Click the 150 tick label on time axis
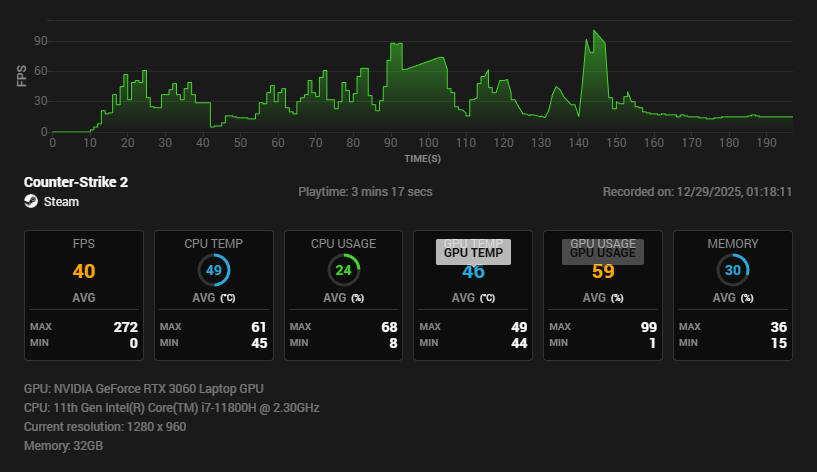Image resolution: width=817 pixels, height=472 pixels. click(616, 142)
